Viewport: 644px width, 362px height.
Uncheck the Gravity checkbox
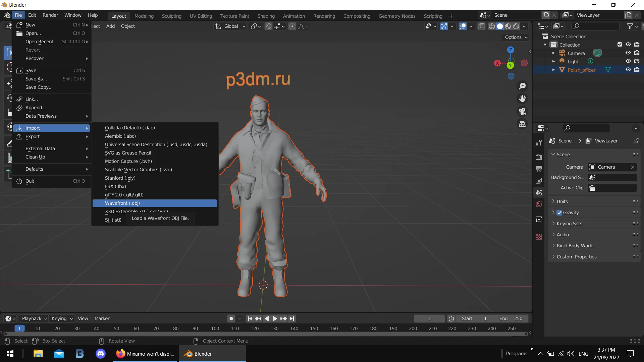click(559, 213)
